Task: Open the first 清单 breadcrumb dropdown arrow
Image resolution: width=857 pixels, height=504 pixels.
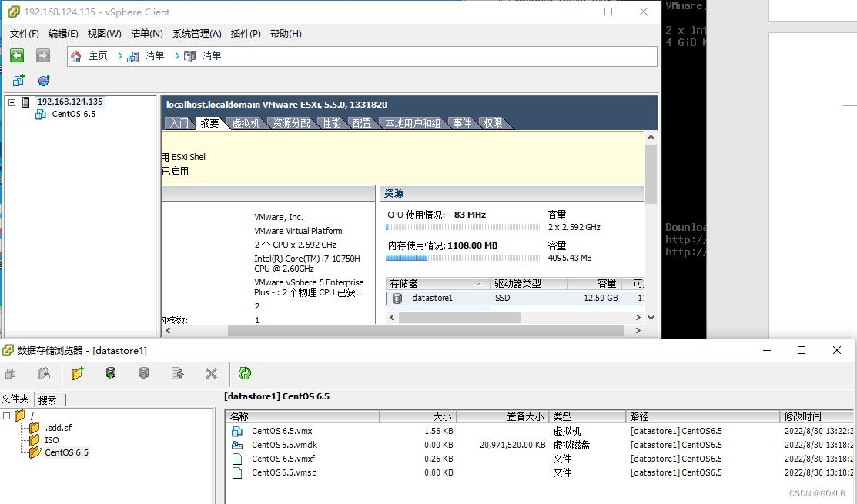Action: pos(121,56)
